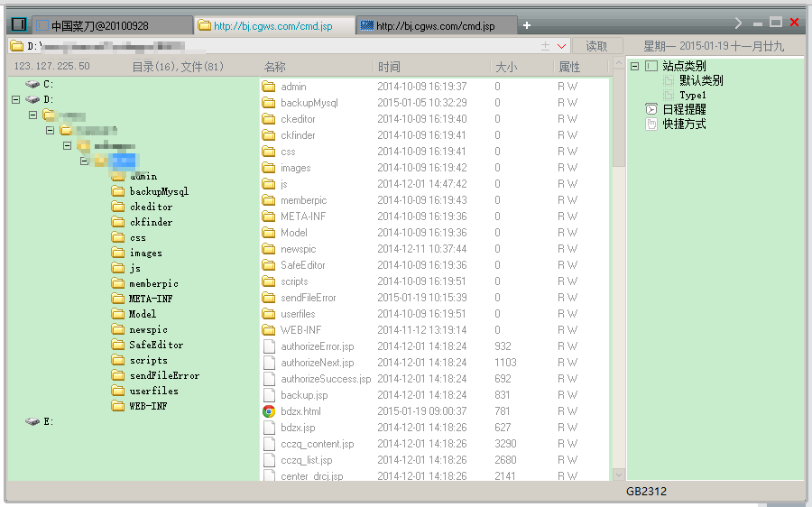Screen dimensions: 812x507
Task: Select the E: drive icon
Action: click(32, 421)
